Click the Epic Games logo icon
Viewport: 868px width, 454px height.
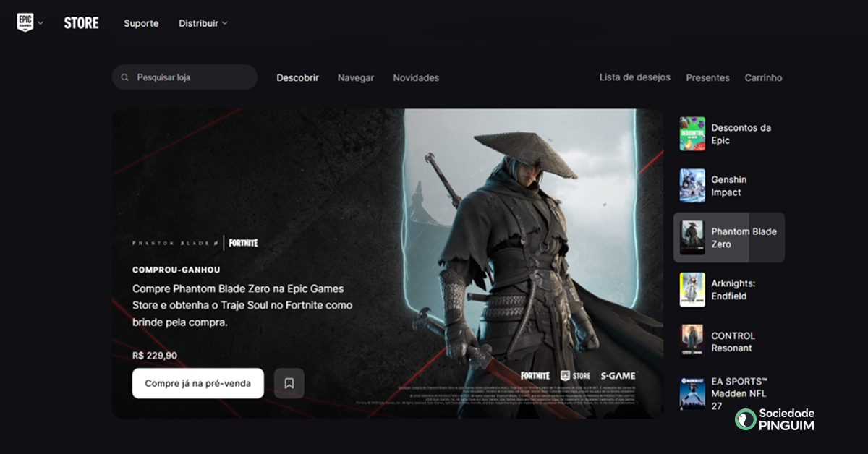tap(25, 22)
